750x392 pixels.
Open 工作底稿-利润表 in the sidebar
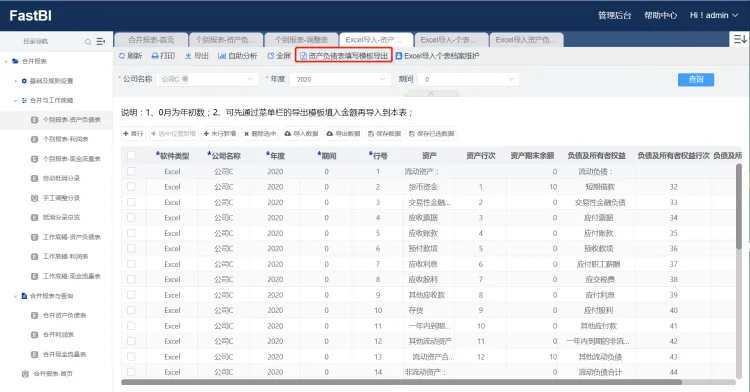pos(66,257)
